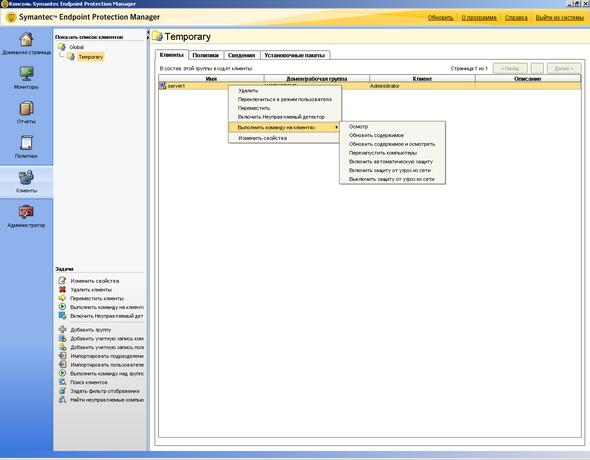
Task: Click the Добавить учетную запись компьютера icon
Action: 62,338
